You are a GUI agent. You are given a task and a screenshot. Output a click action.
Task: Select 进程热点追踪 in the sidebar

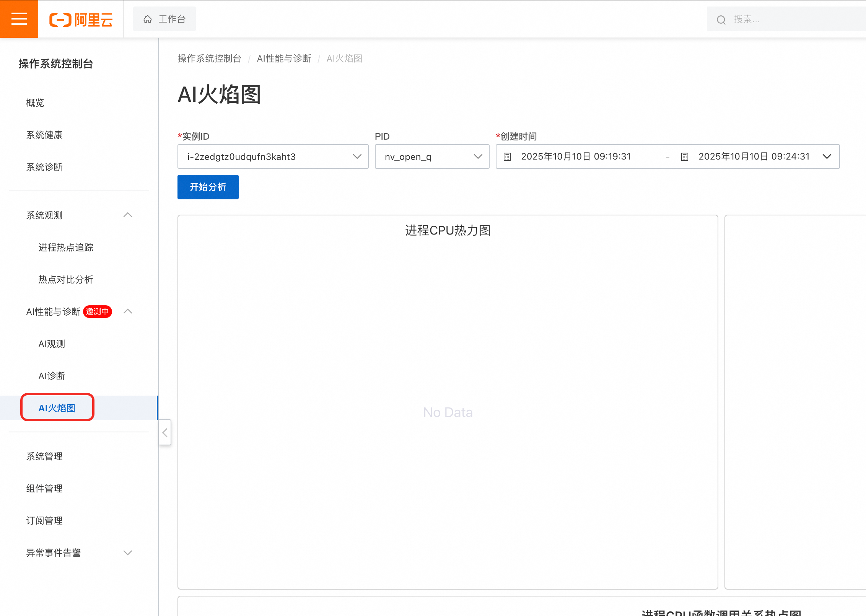[x=66, y=247]
